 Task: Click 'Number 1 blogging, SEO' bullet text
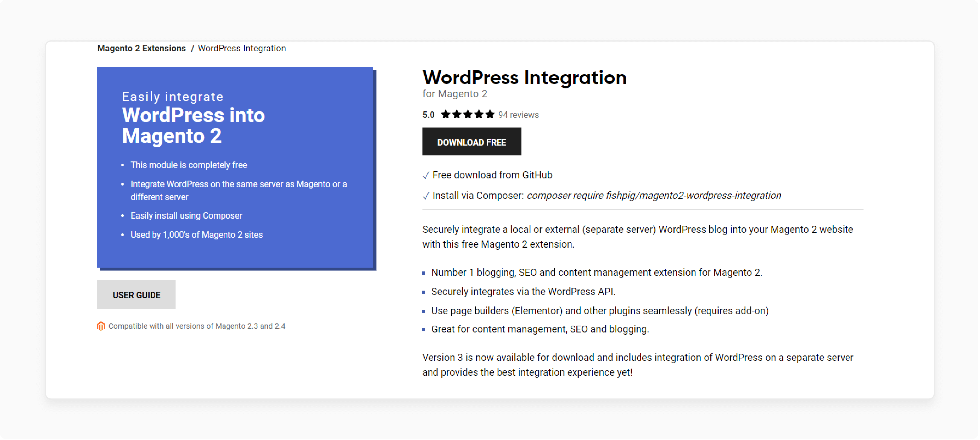pyautogui.click(x=597, y=273)
